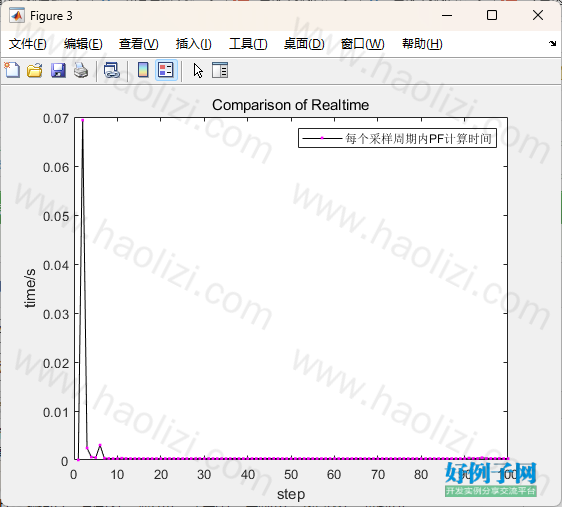Select the Edit Plot arrow tool

coord(198,71)
